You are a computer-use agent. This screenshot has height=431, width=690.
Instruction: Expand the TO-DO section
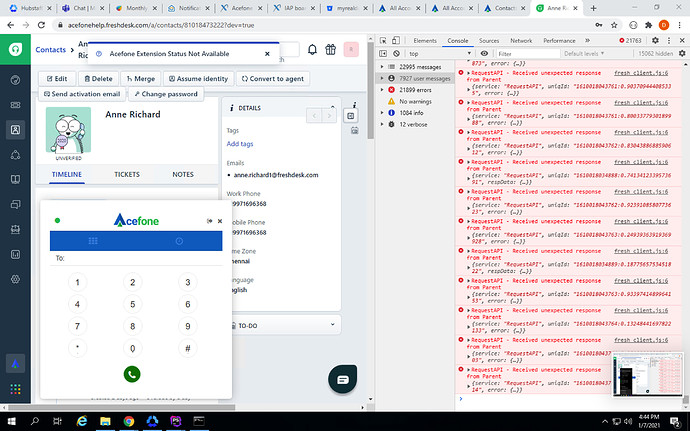pos(333,325)
